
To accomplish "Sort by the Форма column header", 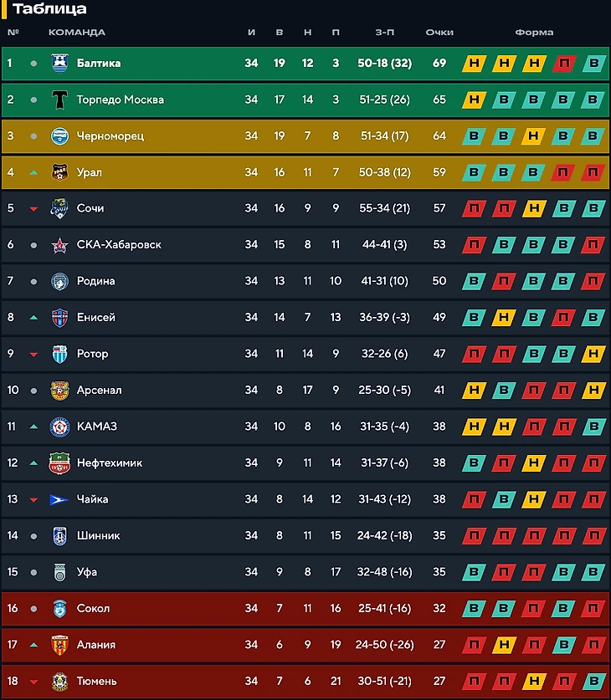I will 534,33.
